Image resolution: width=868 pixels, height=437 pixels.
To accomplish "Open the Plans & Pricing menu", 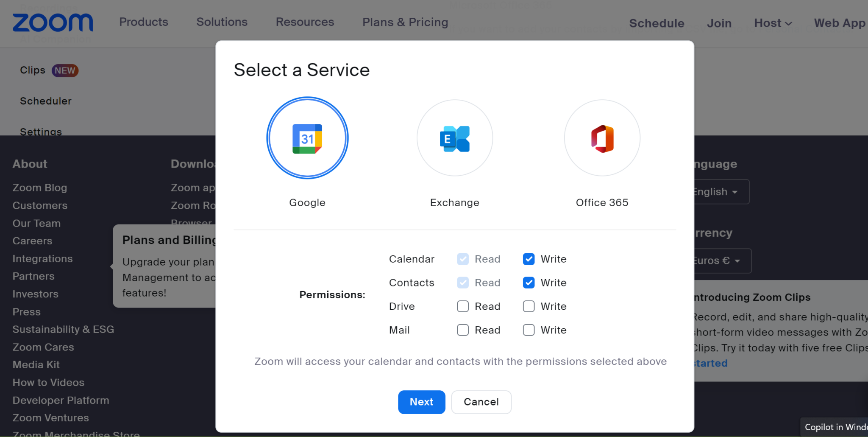I will [x=405, y=22].
